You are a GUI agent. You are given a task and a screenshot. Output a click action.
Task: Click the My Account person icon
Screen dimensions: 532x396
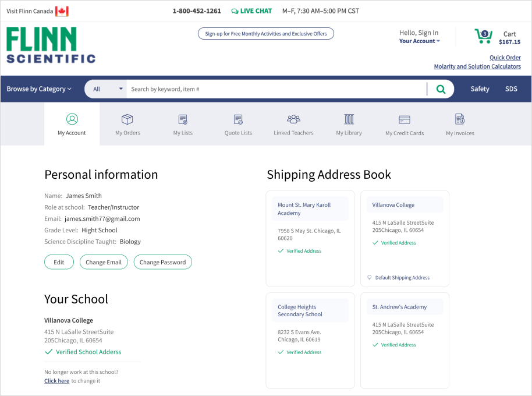pos(72,119)
